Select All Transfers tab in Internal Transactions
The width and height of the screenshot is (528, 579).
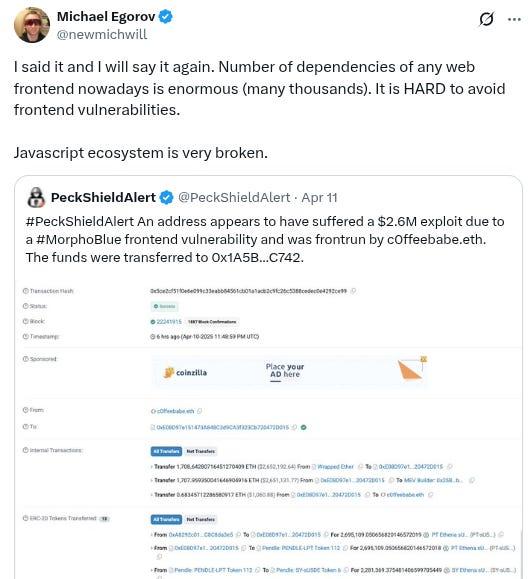tap(166, 451)
